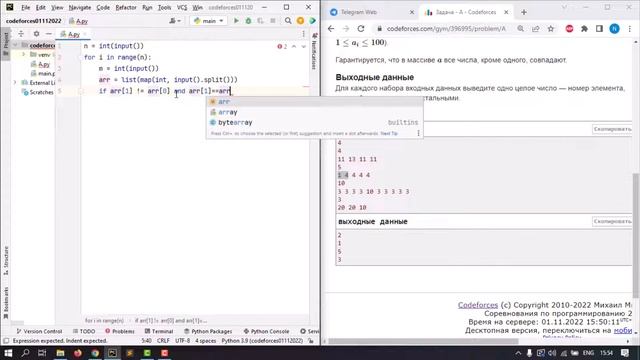Open the Python Packages tool window

(x=208, y=331)
